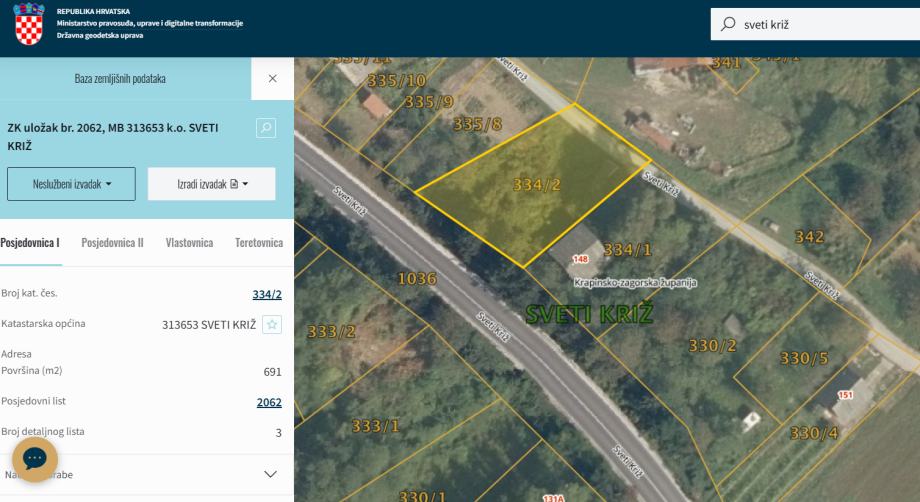Click parcel label 333/1 on map
The image size is (920, 502).
point(376,426)
